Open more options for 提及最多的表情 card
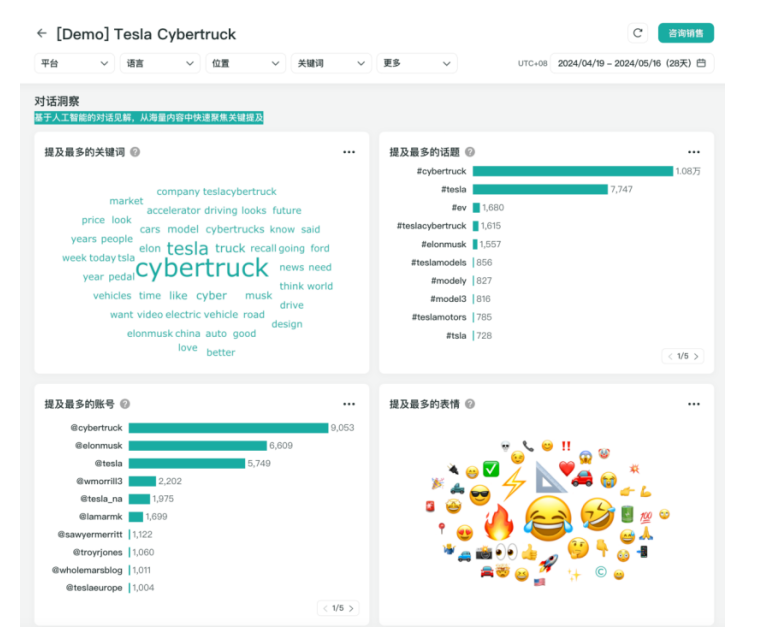 [693, 404]
